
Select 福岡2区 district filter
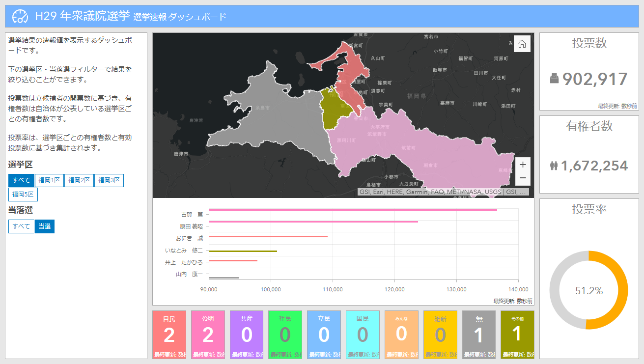click(79, 180)
